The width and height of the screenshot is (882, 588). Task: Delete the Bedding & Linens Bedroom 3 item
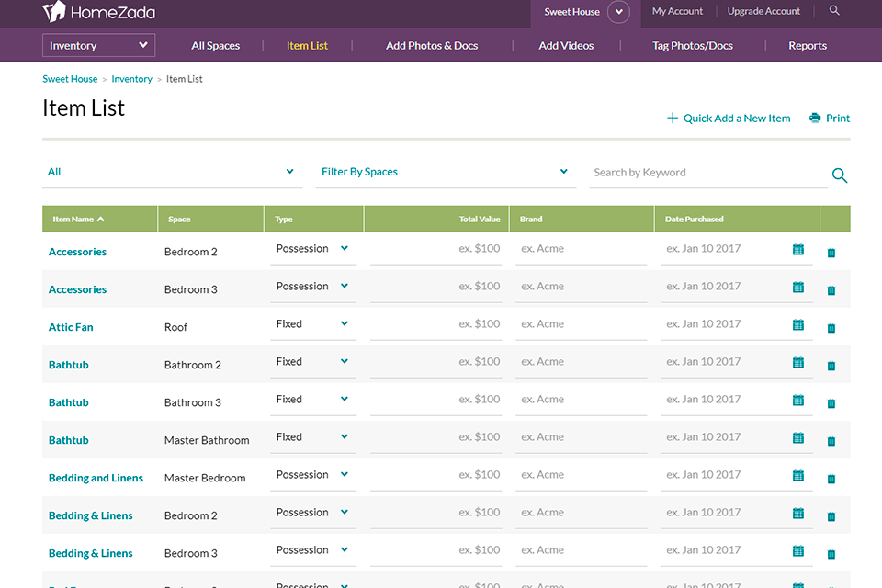pos(831,554)
